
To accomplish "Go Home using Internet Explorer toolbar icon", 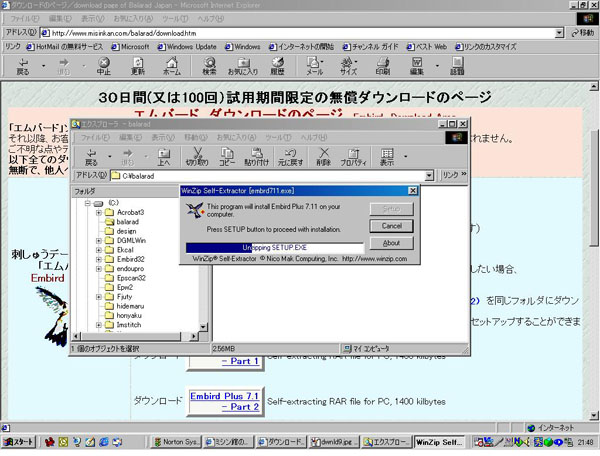I will point(172,66).
